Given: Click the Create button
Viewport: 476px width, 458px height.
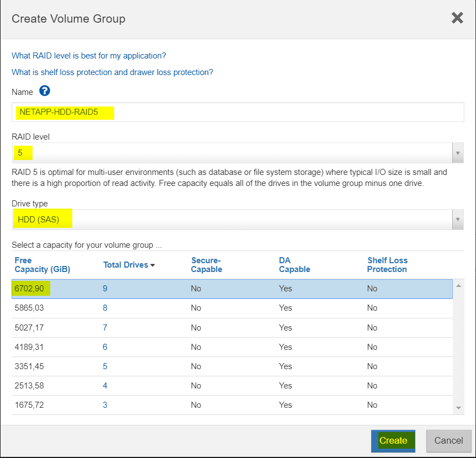Looking at the screenshot, I should click(x=393, y=441).
